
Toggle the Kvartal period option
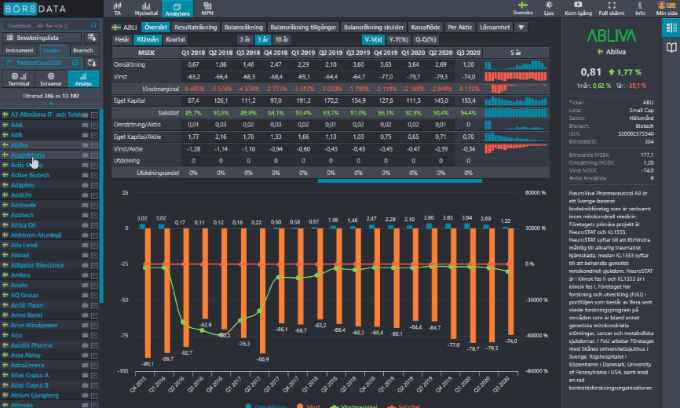coord(175,39)
